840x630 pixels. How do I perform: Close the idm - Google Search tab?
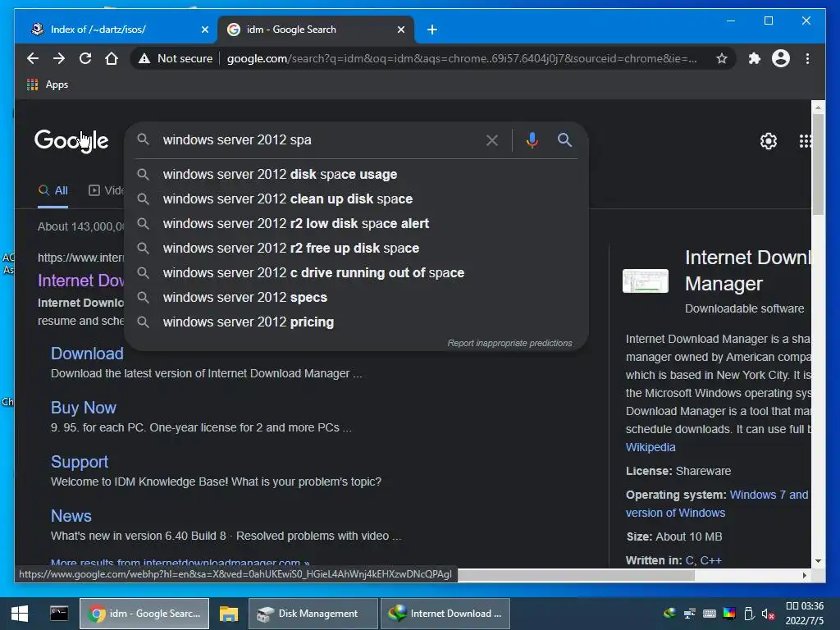point(400,30)
